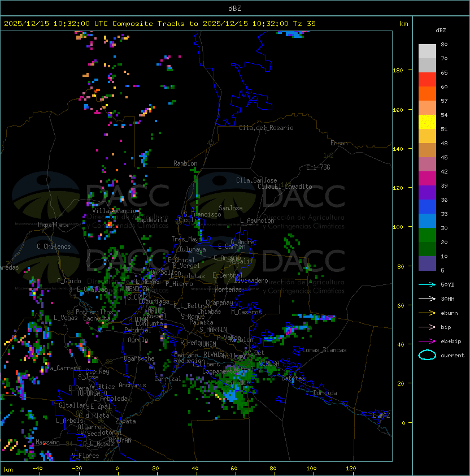Click the 'L_Asuncion' place label
The height and width of the screenshot is (476, 470).
(257, 220)
